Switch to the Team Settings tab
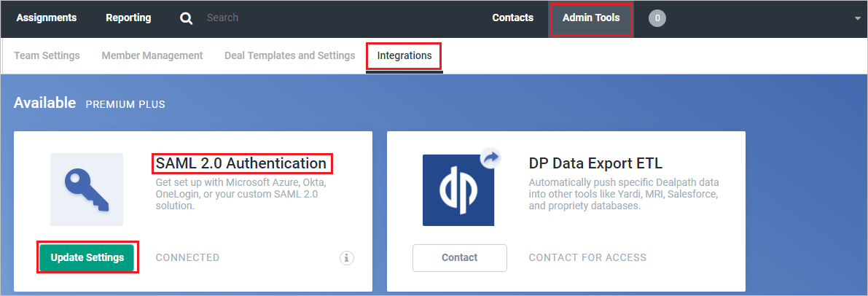Image resolution: width=868 pixels, height=296 pixels. pyautogui.click(x=47, y=55)
